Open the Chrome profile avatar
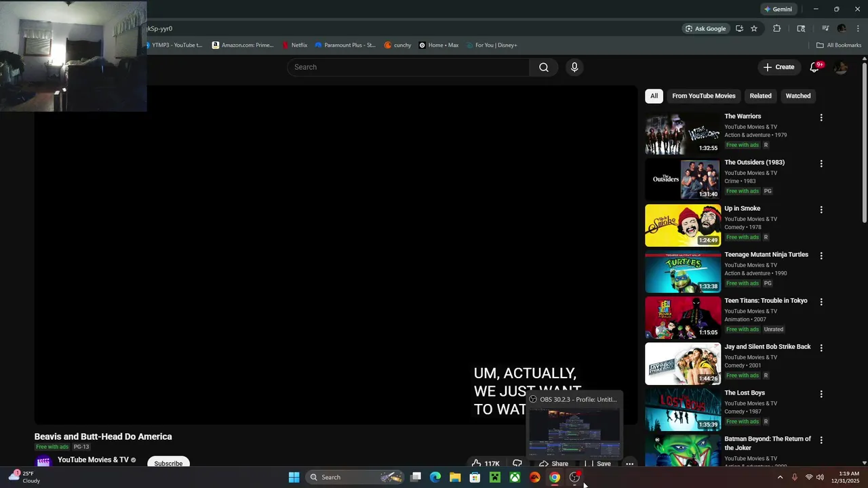868x488 pixels. (x=842, y=28)
